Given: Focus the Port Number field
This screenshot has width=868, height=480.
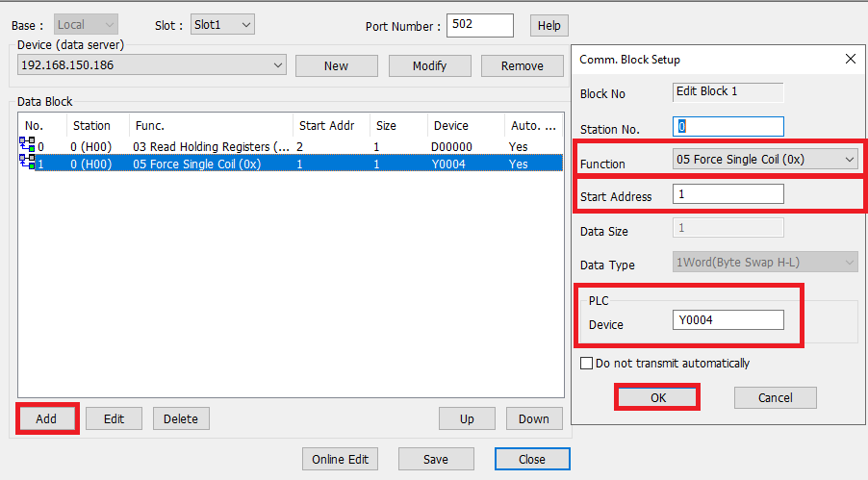Looking at the screenshot, I should (480, 25).
